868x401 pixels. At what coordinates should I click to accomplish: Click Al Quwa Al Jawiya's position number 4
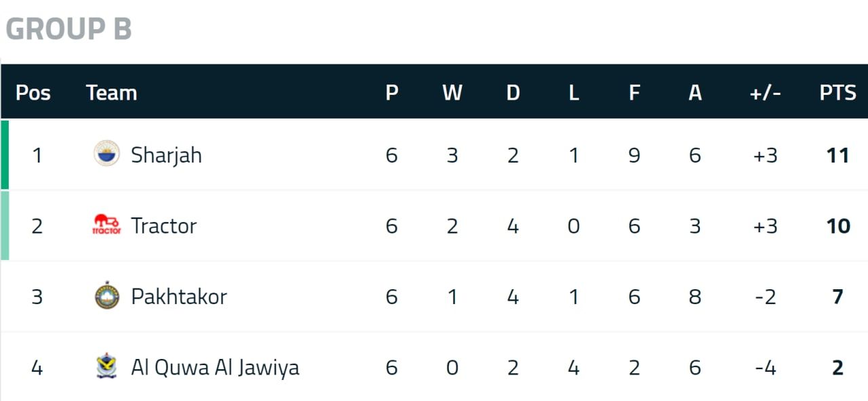37,367
